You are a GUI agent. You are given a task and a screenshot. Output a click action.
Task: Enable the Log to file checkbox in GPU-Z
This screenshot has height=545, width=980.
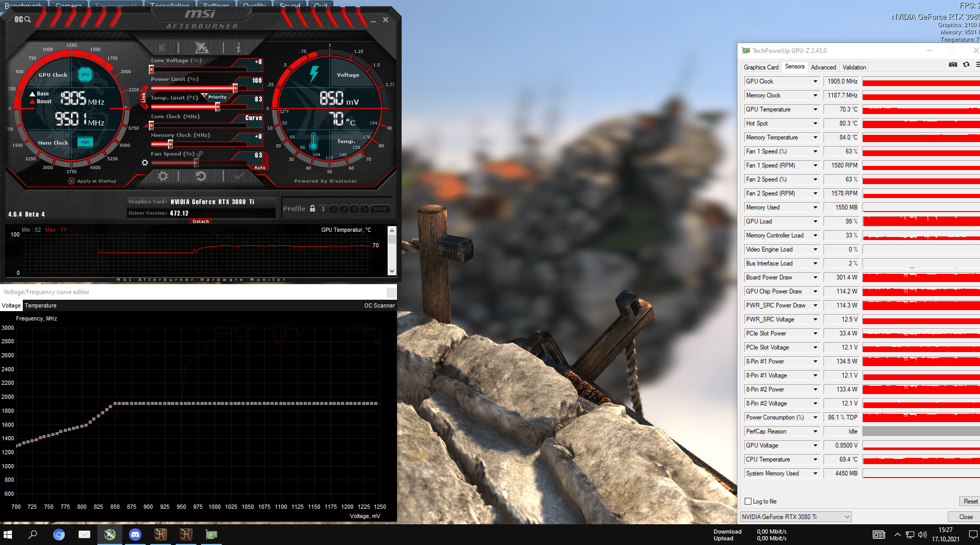[x=748, y=501]
